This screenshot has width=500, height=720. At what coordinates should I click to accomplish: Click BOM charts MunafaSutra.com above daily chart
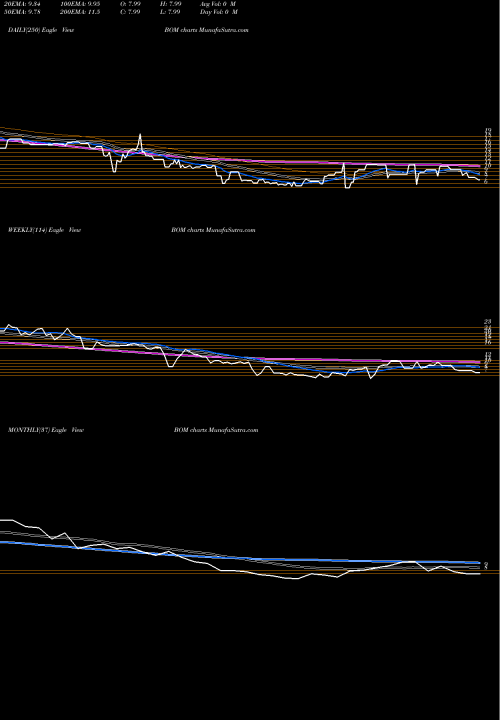click(x=207, y=30)
